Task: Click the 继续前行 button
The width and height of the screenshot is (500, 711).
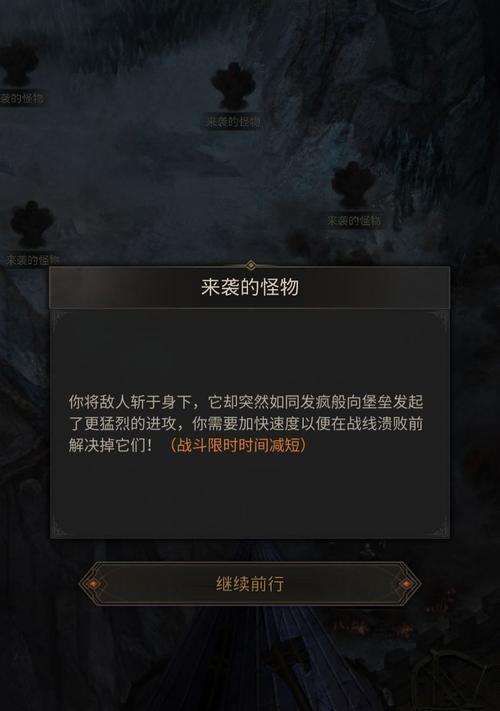Action: [x=250, y=584]
